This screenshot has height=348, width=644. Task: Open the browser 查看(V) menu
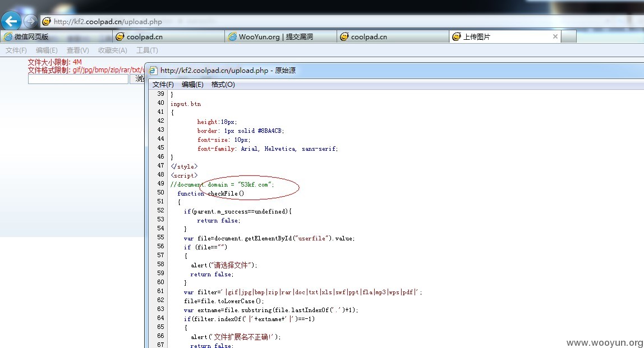click(77, 50)
